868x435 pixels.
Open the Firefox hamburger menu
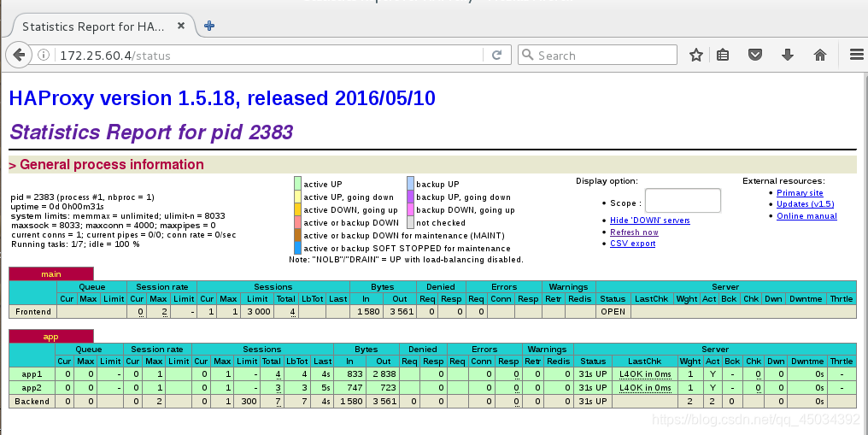point(856,55)
